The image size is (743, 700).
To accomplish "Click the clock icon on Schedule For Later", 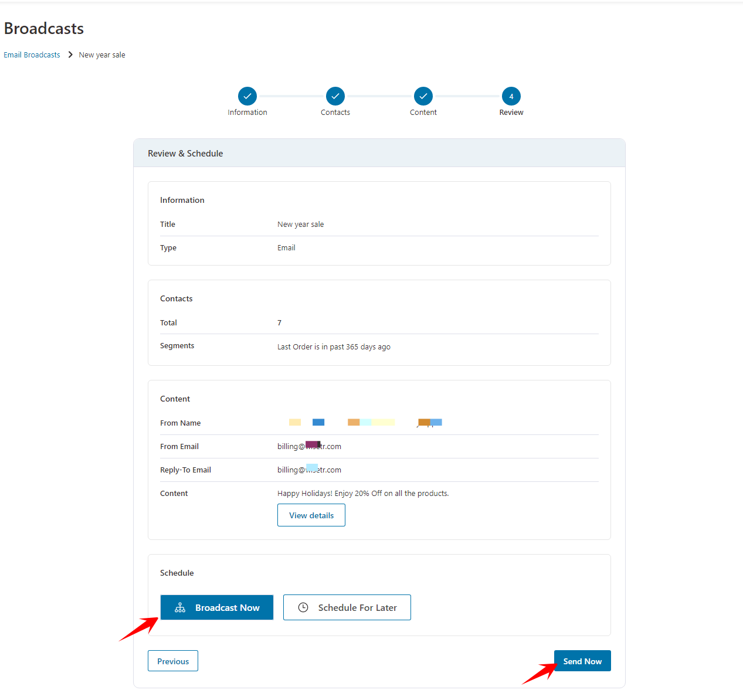I will [303, 607].
